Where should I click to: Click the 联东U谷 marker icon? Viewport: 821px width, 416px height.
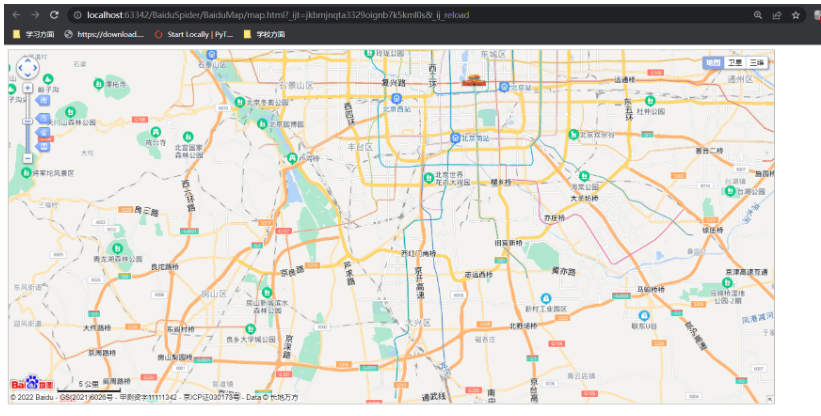pyautogui.click(x=644, y=316)
